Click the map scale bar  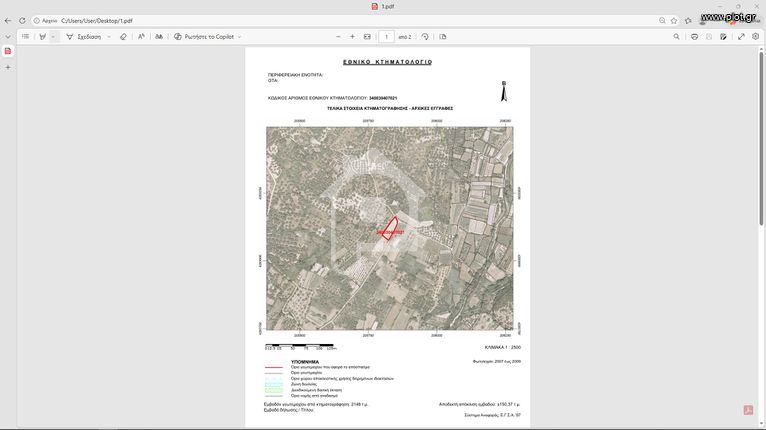[x=300, y=346]
